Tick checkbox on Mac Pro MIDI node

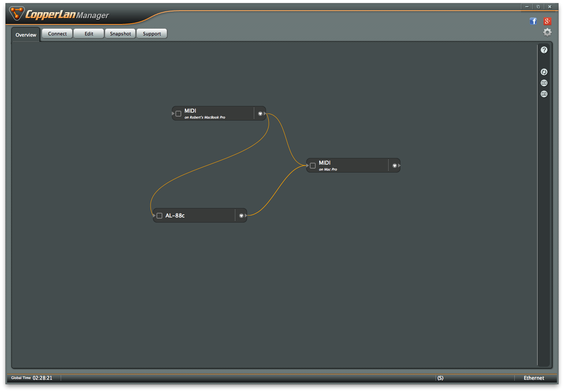(x=313, y=165)
